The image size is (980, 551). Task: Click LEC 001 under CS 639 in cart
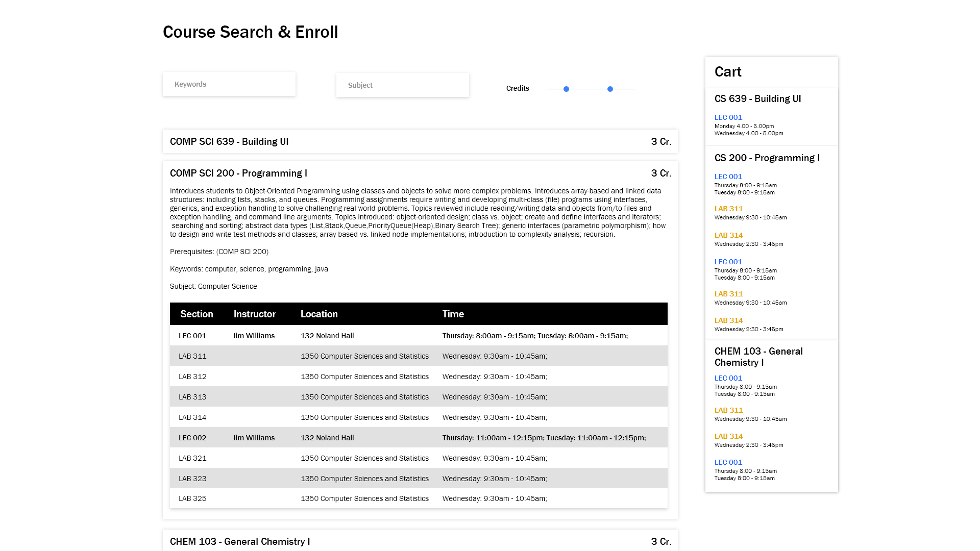[x=728, y=117]
